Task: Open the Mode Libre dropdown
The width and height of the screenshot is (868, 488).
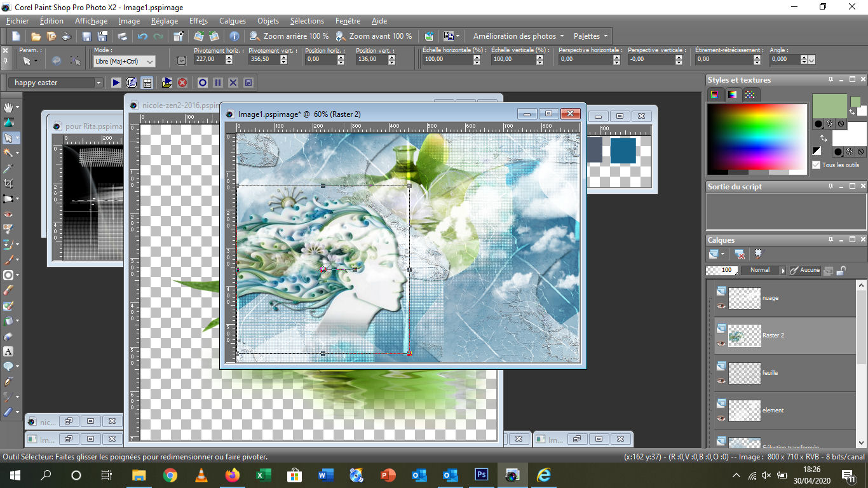Action: click(150, 62)
